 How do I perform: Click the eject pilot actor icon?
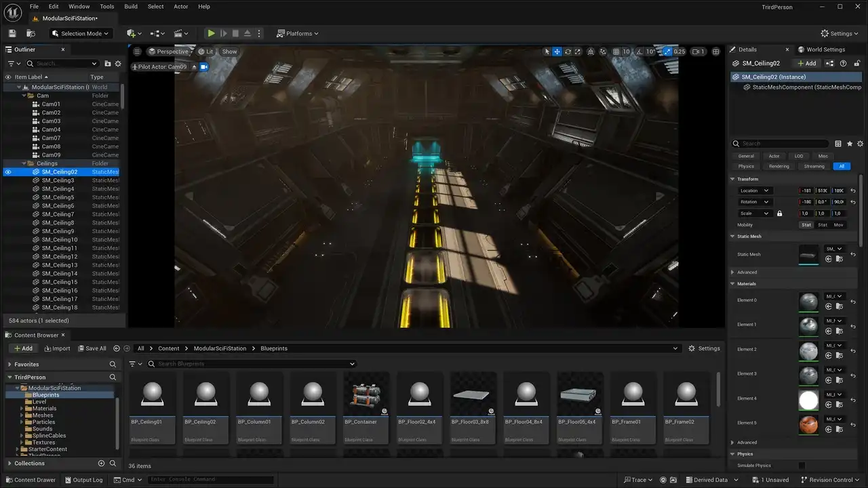pyautogui.click(x=195, y=67)
